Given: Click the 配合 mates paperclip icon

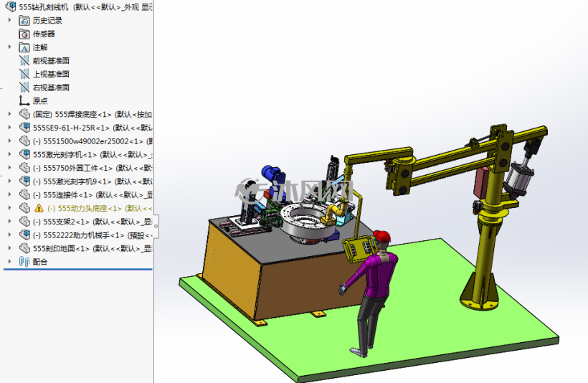Looking at the screenshot, I should pos(24,262).
